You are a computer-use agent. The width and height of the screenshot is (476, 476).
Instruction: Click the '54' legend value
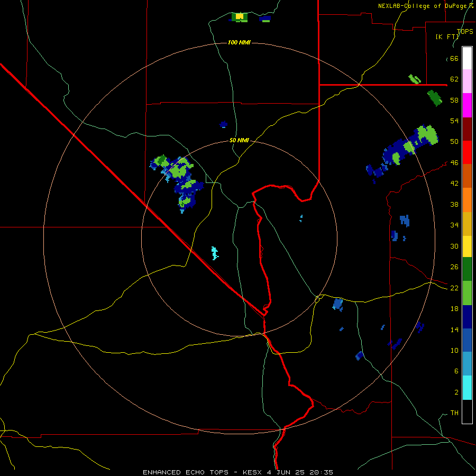tap(454, 121)
